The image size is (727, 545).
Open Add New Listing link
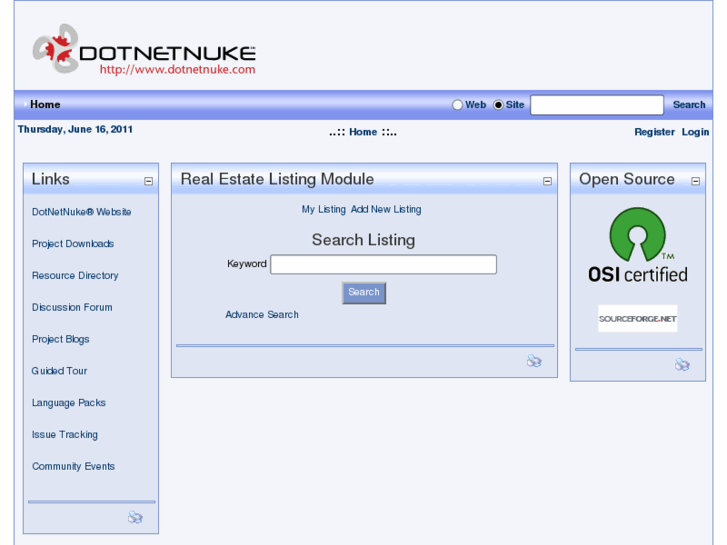tap(386, 210)
